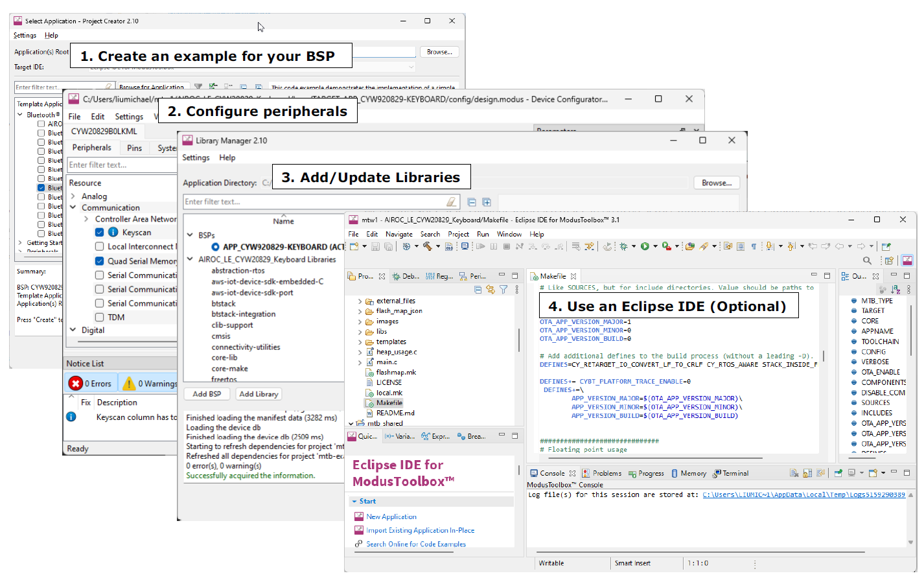
Task: Click the Pin Console icon
Action: [838, 473]
